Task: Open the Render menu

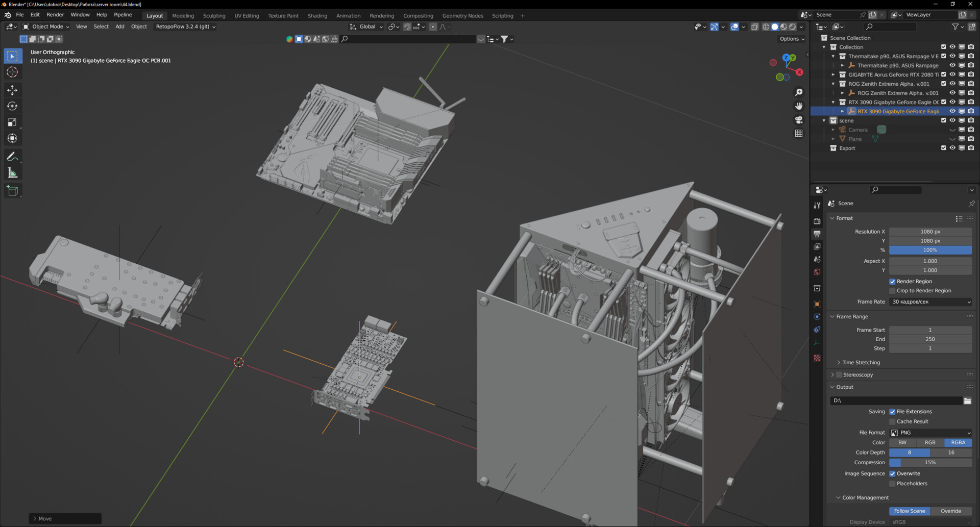Action: pos(55,14)
